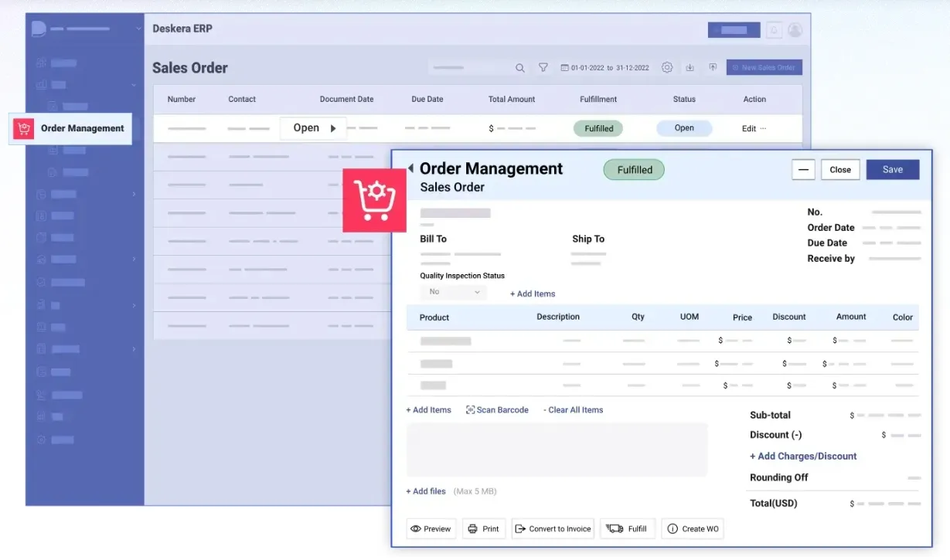Click Convert to Invoice
This screenshot has height=560, width=950.
click(x=553, y=529)
